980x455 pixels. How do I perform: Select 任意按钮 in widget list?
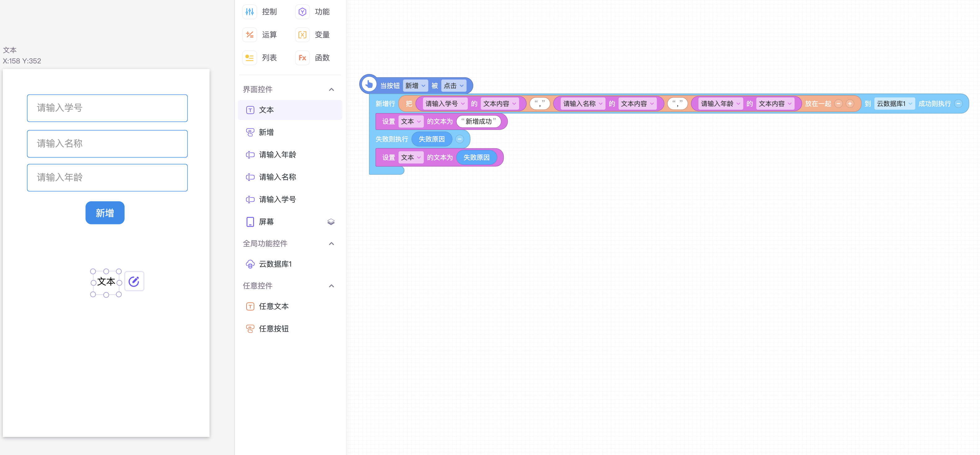click(x=273, y=329)
